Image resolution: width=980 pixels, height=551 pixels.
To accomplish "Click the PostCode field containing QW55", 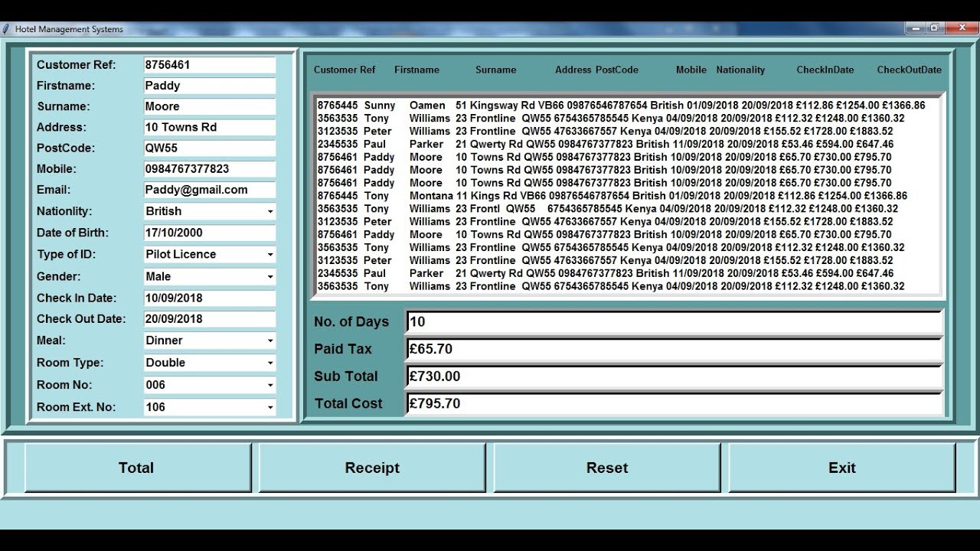I will coord(210,148).
